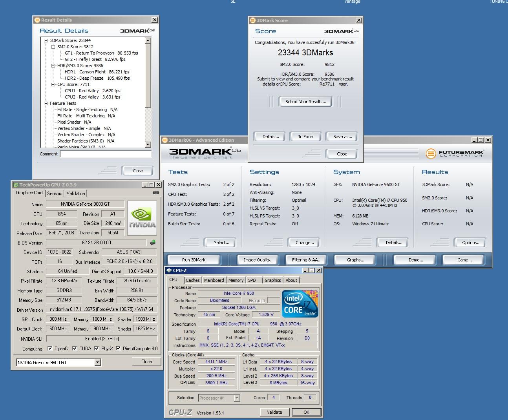Click the Result Details scrollbar down arrow
Image resolution: width=508 pixels, height=420 pixels.
pos(148,144)
